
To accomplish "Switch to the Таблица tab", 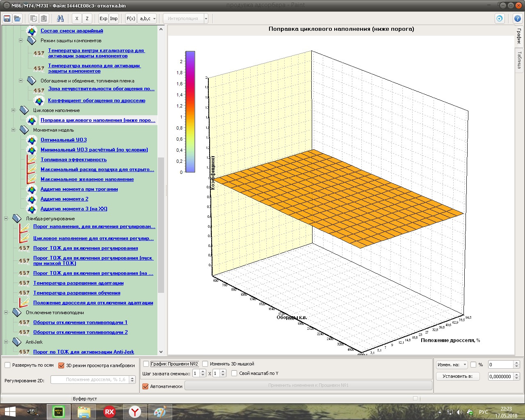I will (x=519, y=60).
